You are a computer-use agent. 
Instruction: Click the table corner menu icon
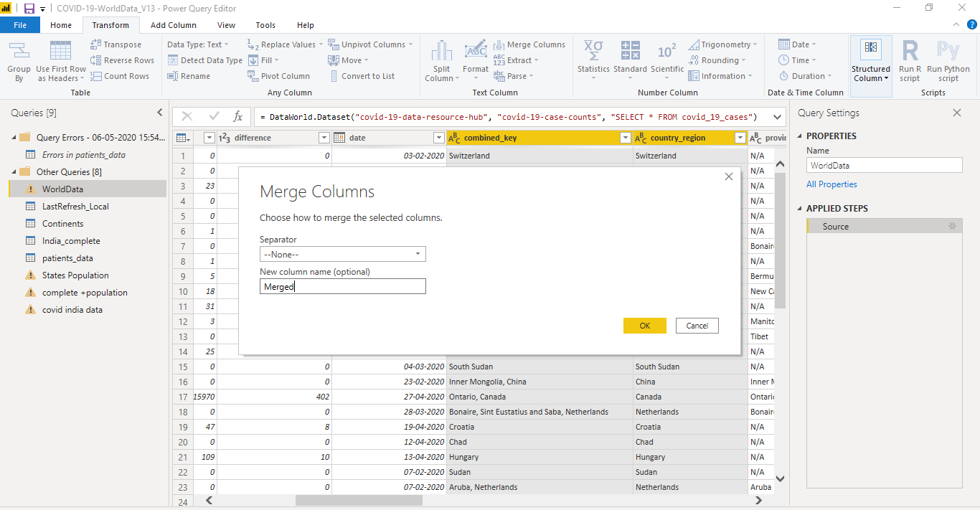(183, 138)
